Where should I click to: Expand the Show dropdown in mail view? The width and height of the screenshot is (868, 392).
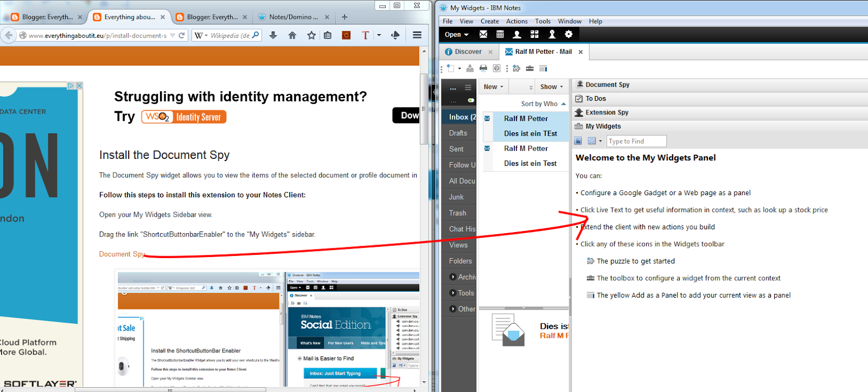(551, 87)
